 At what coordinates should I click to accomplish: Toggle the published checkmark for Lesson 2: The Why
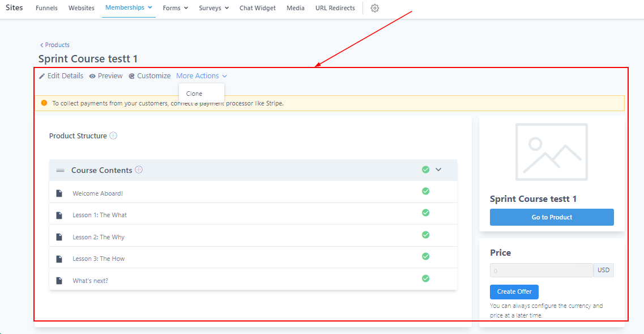point(425,235)
